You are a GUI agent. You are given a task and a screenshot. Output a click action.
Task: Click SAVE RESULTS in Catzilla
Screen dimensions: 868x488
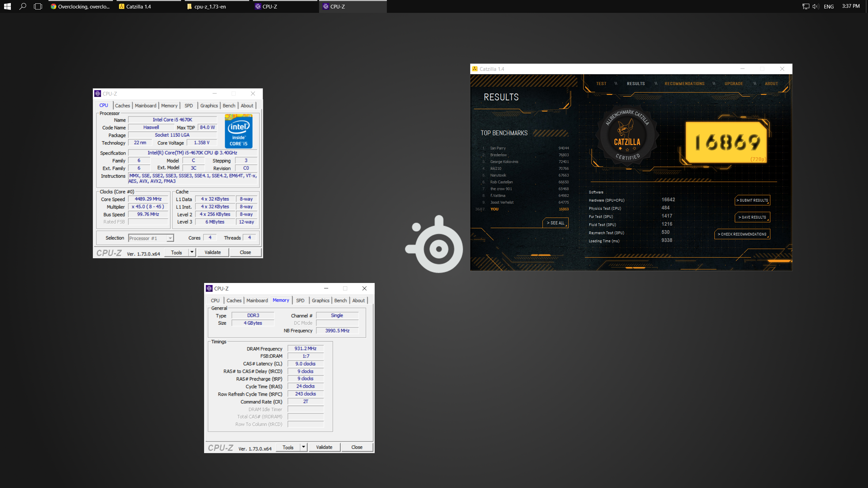(752, 217)
